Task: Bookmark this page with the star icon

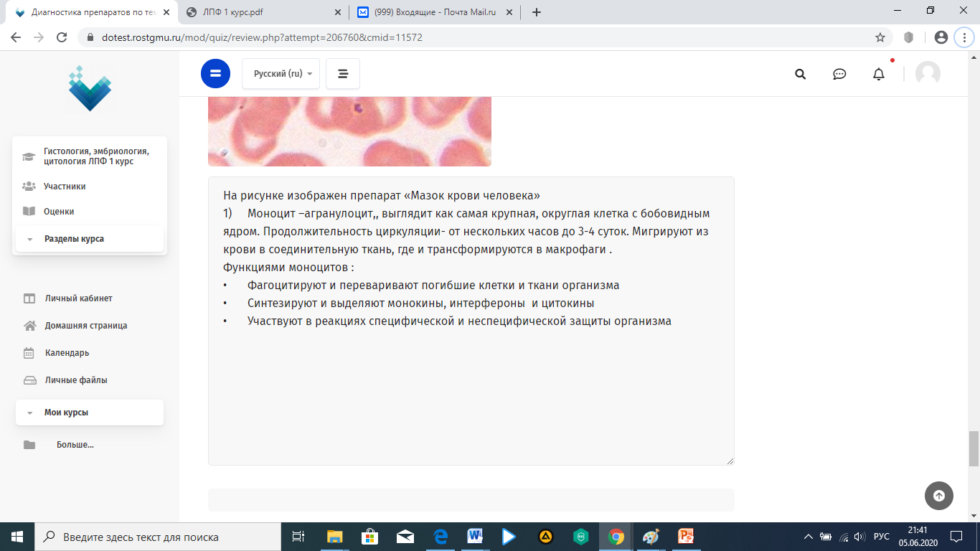Action: point(880,37)
